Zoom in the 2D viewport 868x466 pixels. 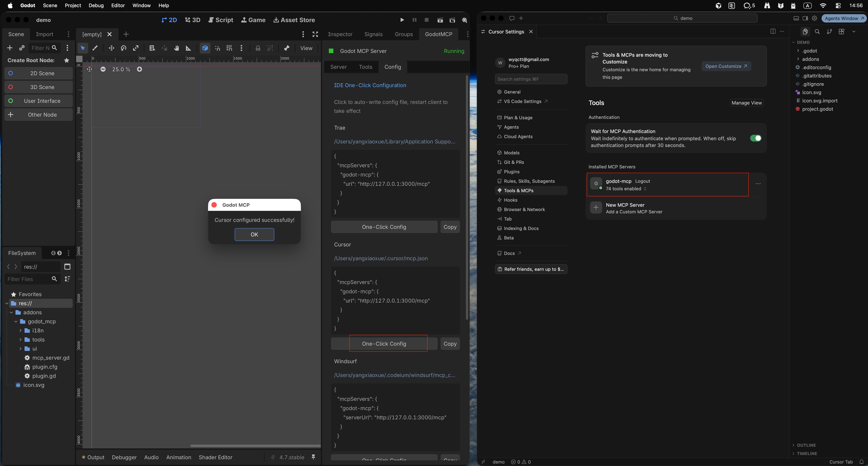pyautogui.click(x=140, y=69)
